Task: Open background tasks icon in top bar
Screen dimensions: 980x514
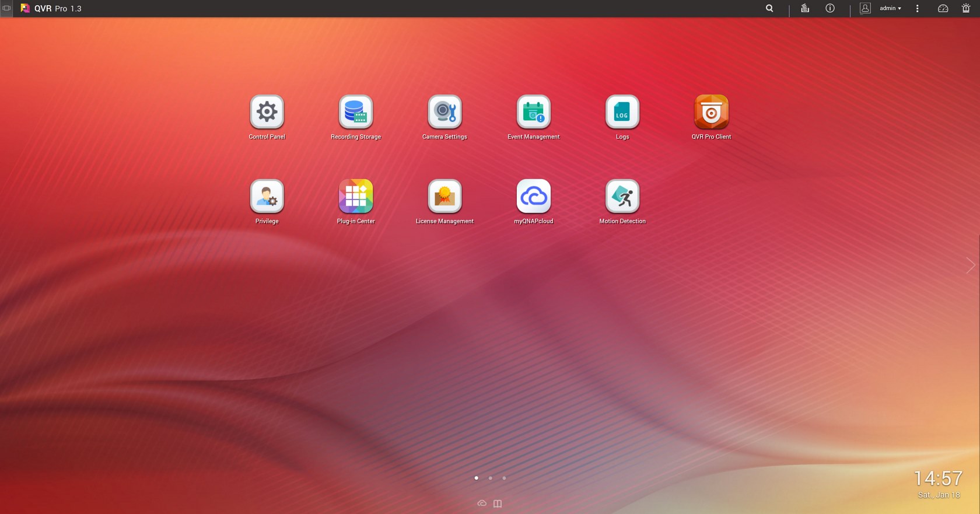Action: point(805,8)
